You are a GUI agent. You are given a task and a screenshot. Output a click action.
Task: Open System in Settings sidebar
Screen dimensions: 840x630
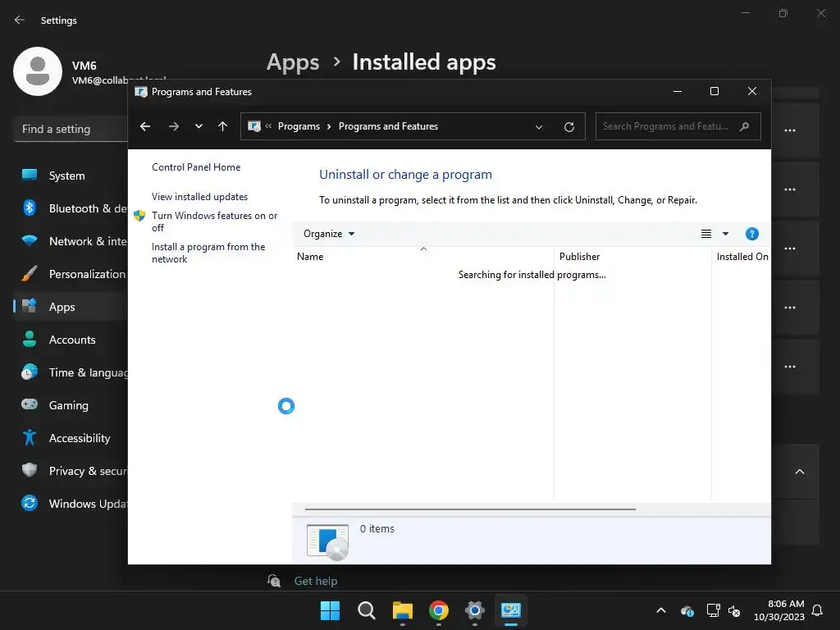67,176
